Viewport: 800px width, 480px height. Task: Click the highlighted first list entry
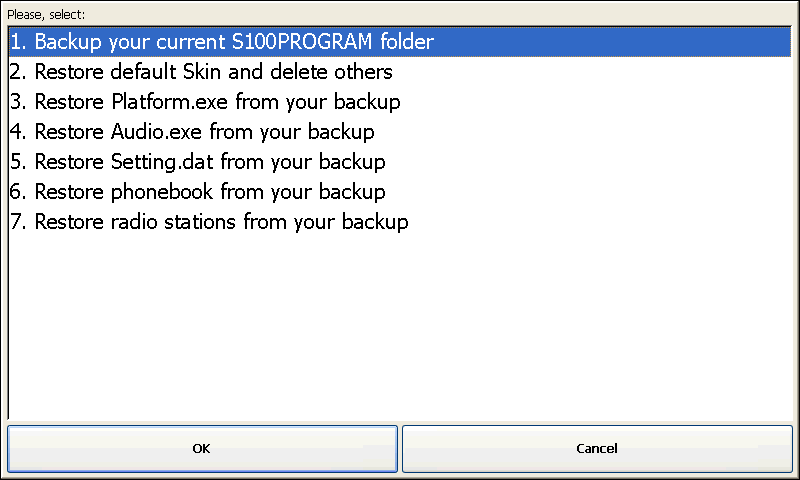coord(399,42)
